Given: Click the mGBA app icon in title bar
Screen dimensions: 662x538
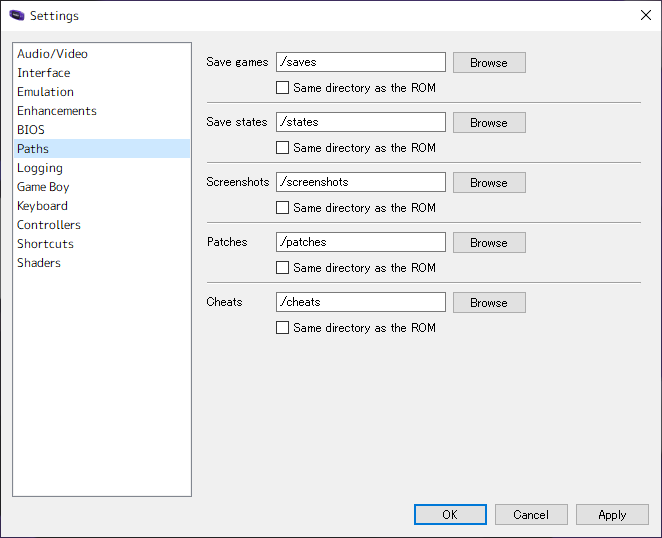Looking at the screenshot, I should [x=17, y=16].
